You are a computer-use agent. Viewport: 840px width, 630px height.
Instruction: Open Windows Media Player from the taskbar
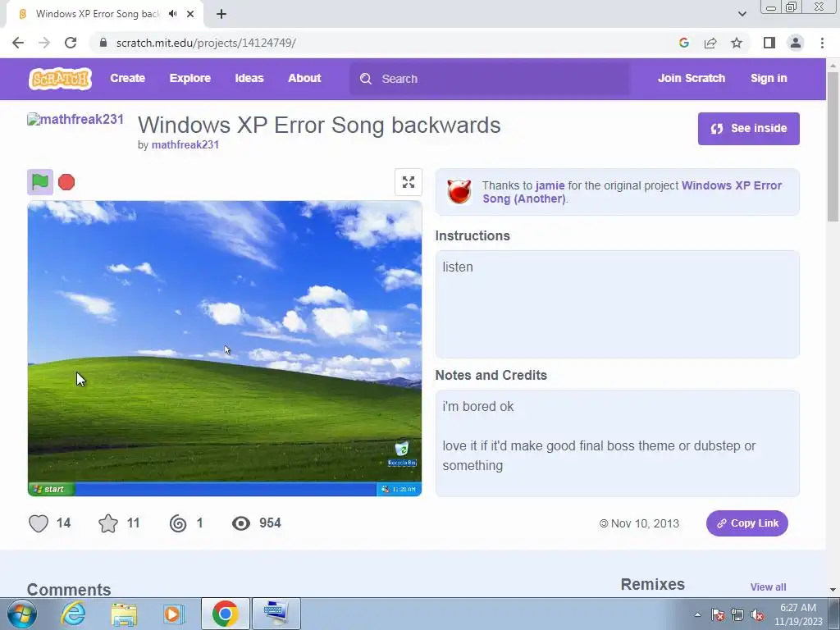(x=174, y=614)
